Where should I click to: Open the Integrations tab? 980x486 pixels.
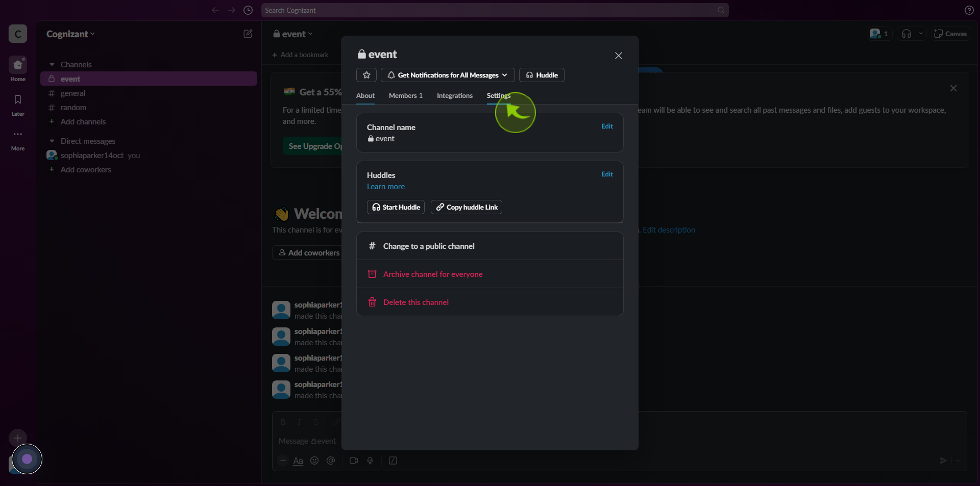(x=455, y=95)
